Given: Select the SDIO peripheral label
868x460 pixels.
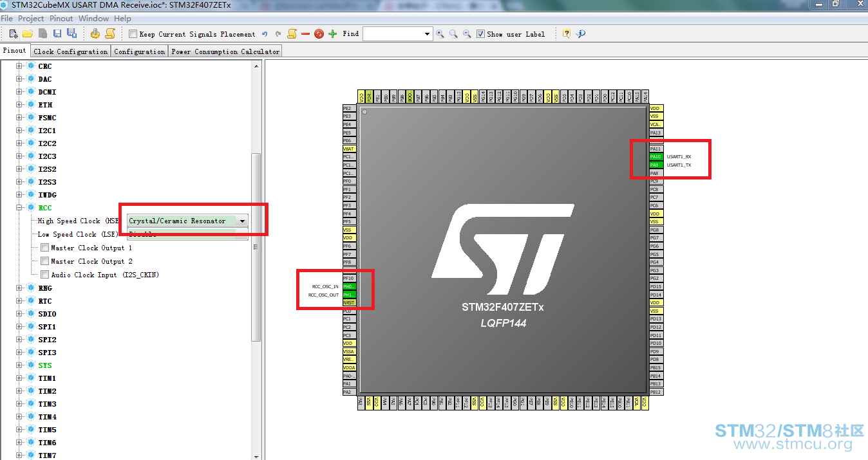Looking at the screenshot, I should coord(47,314).
